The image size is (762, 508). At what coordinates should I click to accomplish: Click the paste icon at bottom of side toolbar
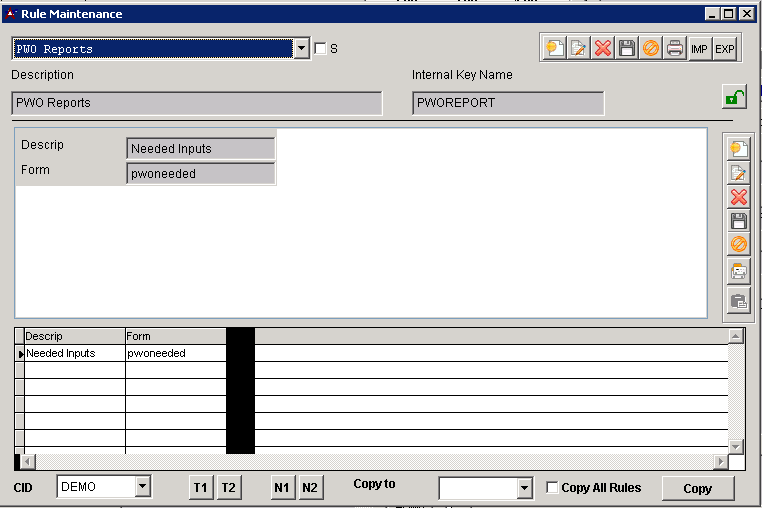pyautogui.click(x=739, y=300)
